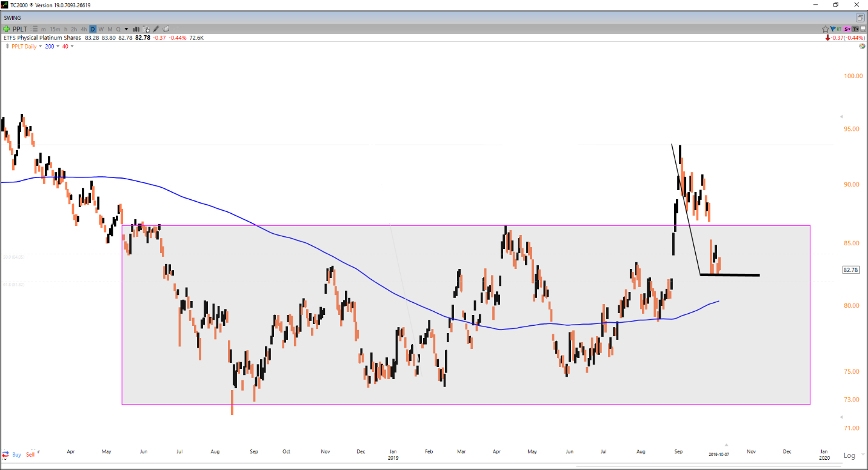The width and height of the screenshot is (868, 470).
Task: Click the -0.37(-0.44%) change text at right
Action: tap(848, 38)
